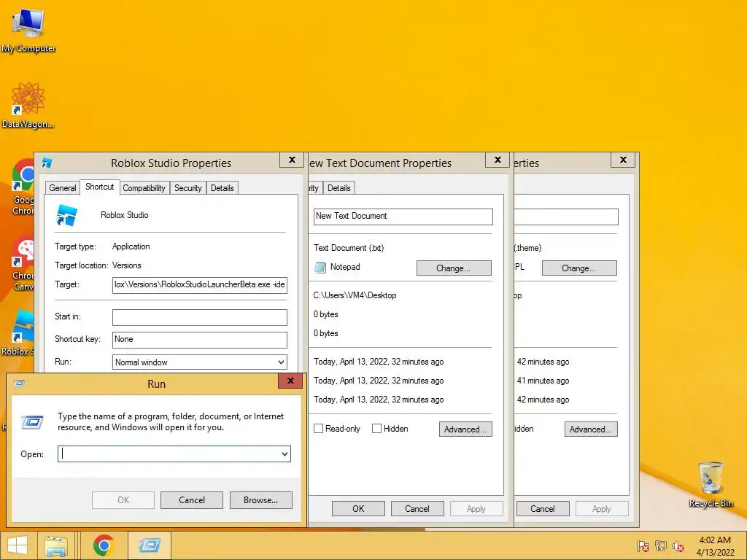The height and width of the screenshot is (560, 747).
Task: Click Cancel in the Run dialog
Action: pos(192,500)
